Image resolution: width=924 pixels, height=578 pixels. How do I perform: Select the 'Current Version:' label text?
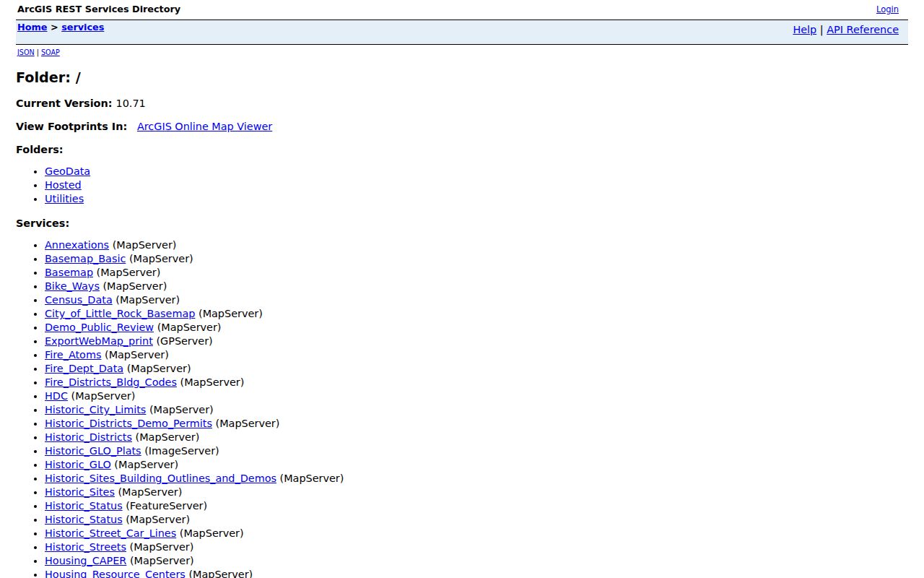64,103
